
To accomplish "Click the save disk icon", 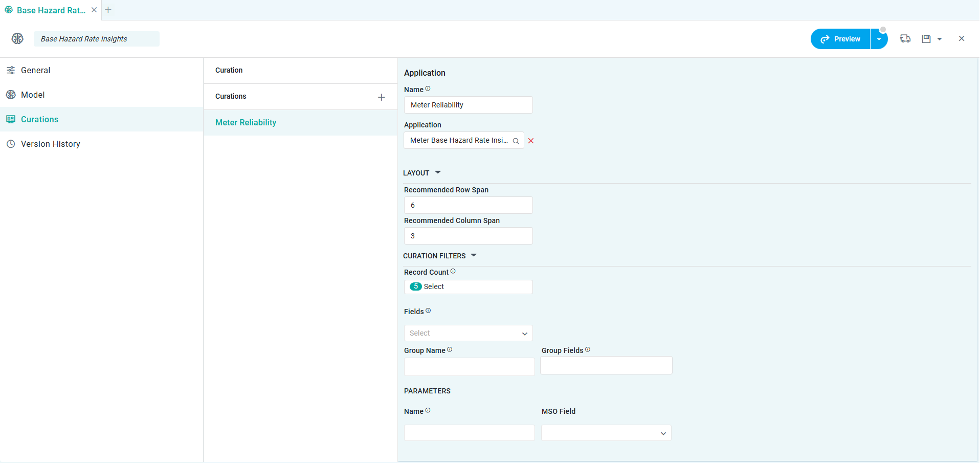I will coord(926,39).
